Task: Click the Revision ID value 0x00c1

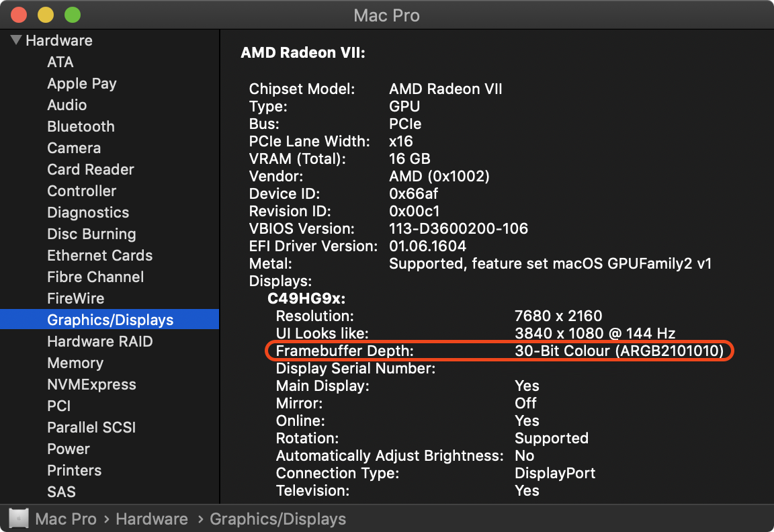Action: (414, 211)
